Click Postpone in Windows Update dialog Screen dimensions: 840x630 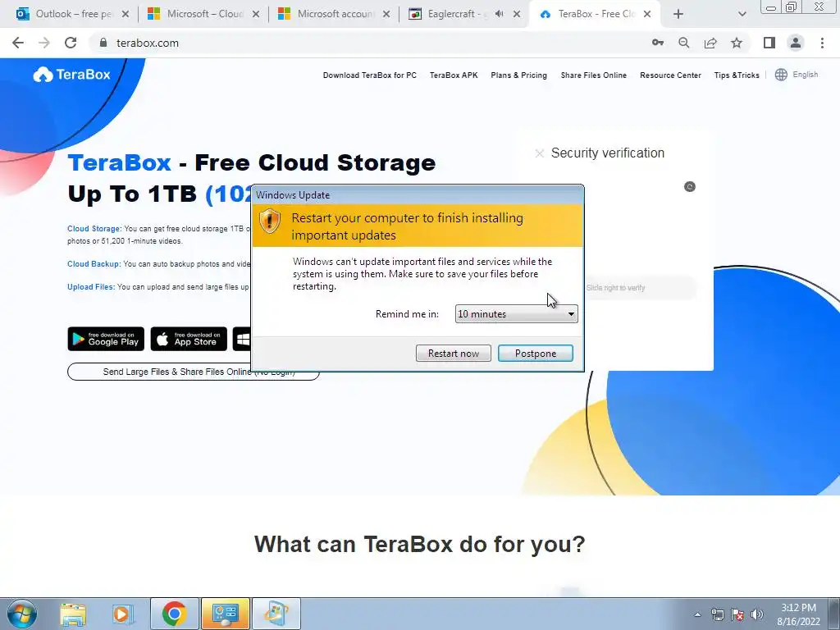tap(535, 354)
